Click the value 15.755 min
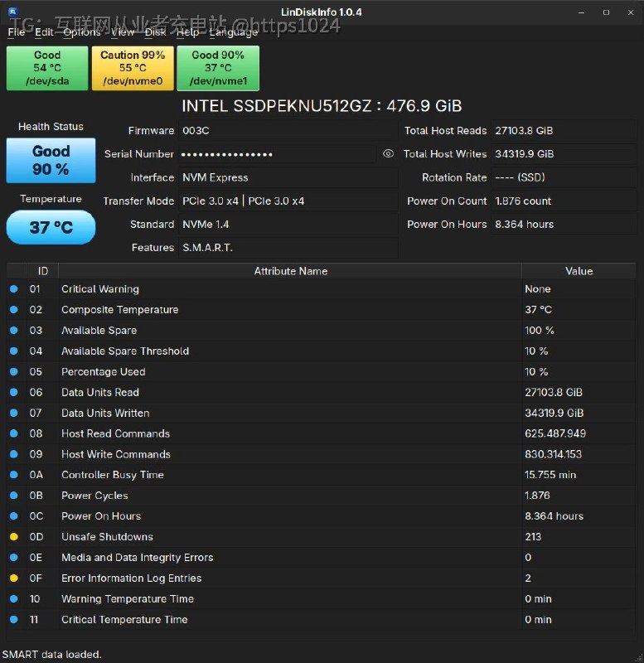Image resolution: width=644 pixels, height=663 pixels. point(550,475)
